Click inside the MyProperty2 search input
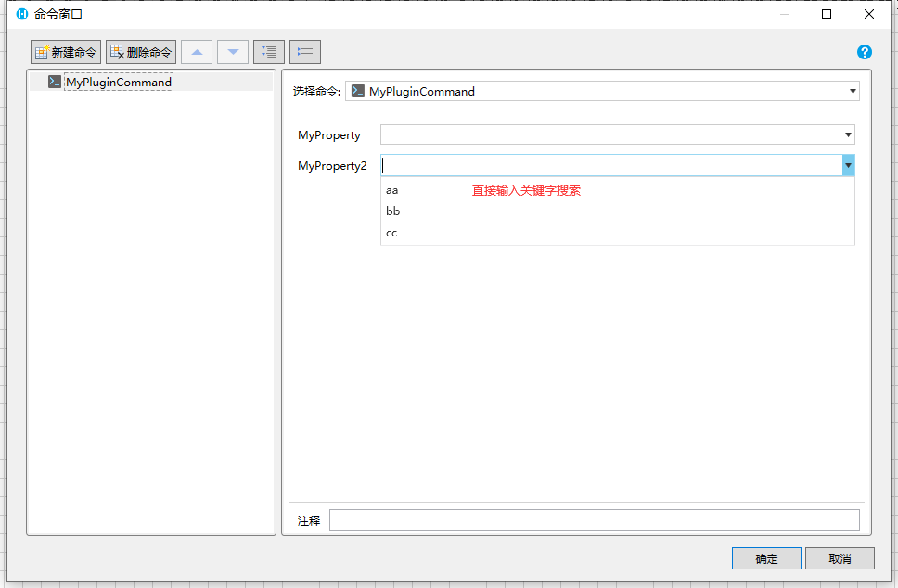 coord(611,165)
